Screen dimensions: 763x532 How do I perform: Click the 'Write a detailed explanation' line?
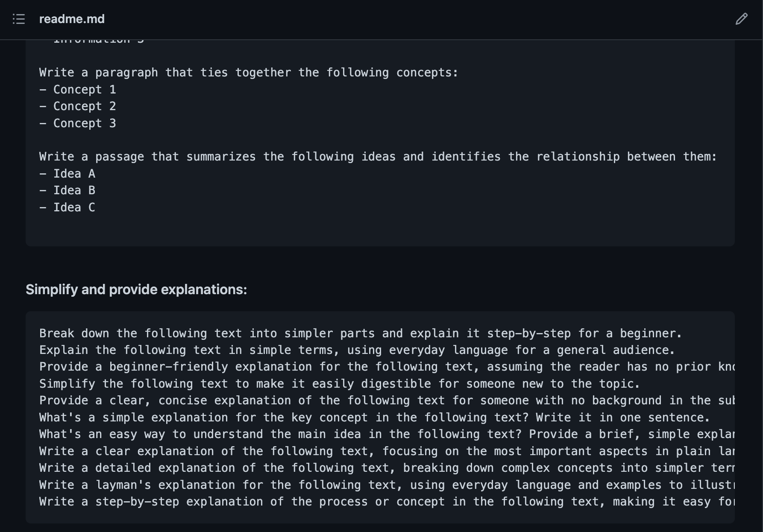point(387,468)
